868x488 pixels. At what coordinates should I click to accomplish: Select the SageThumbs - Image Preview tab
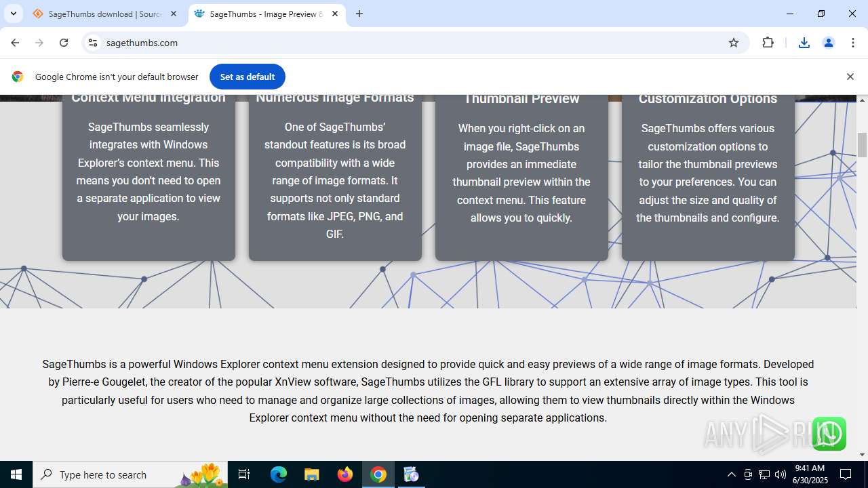(266, 14)
